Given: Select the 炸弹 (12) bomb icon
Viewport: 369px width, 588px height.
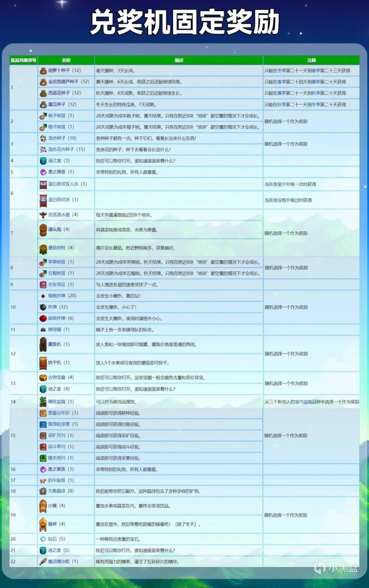Looking at the screenshot, I should (x=43, y=307).
